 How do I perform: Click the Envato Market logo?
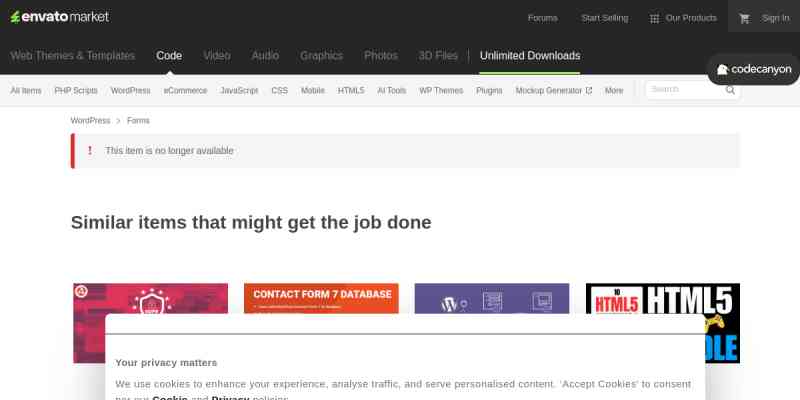click(x=59, y=17)
